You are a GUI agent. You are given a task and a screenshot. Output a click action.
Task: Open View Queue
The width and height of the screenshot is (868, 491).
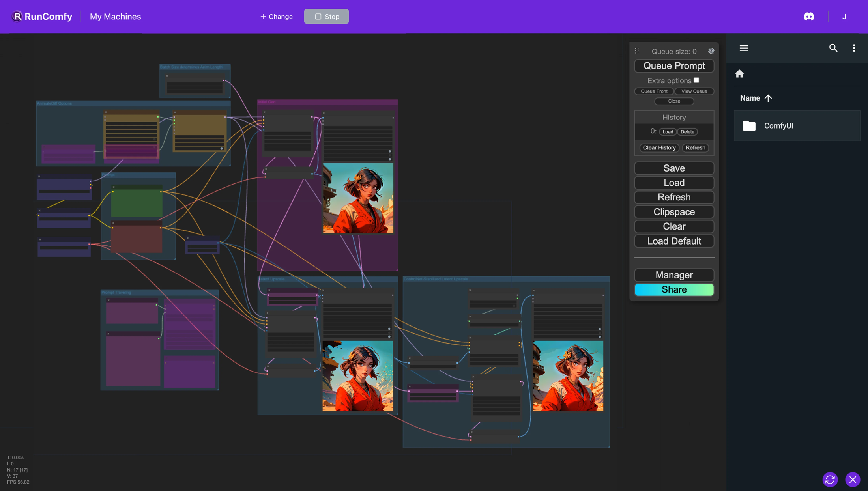pyautogui.click(x=694, y=91)
